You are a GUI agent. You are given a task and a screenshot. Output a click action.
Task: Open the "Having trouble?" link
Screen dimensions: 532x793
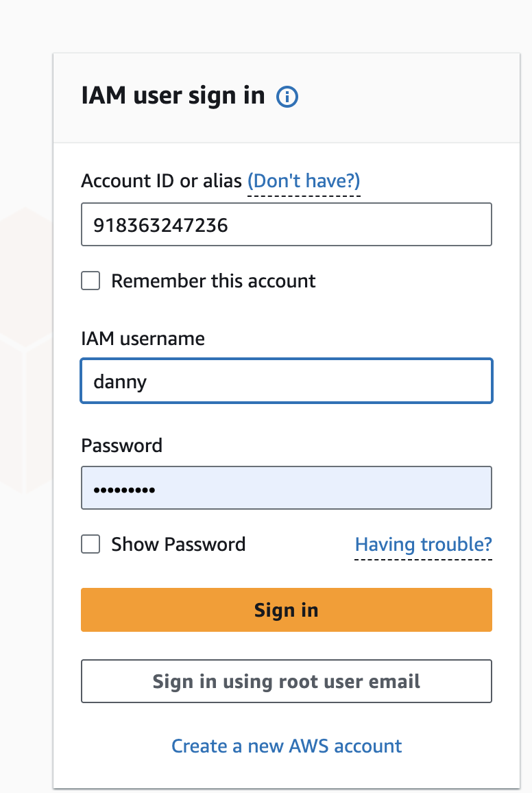423,545
